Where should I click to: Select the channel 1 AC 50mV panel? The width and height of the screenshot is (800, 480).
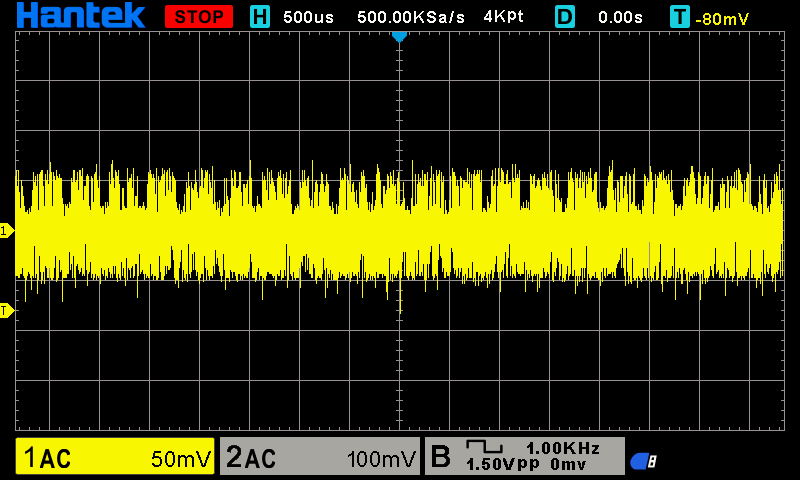tap(115, 456)
